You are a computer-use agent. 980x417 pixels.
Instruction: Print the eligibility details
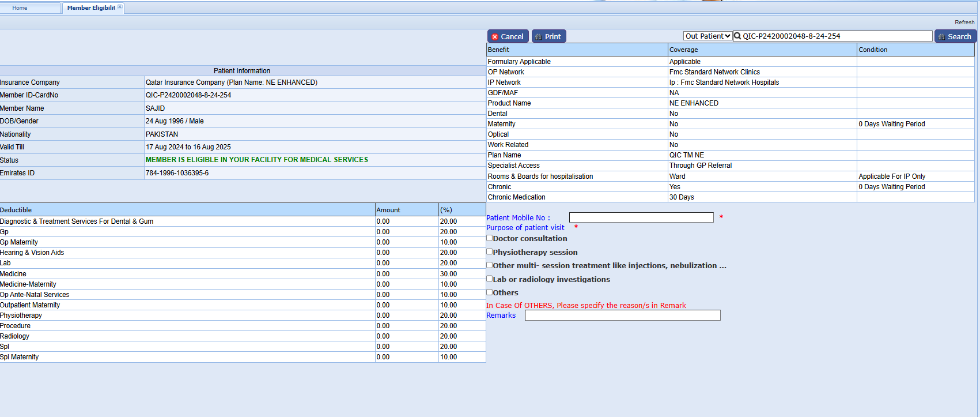click(x=548, y=36)
